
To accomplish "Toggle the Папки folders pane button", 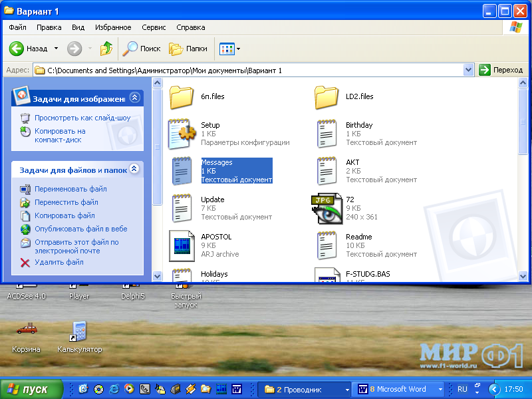I will pos(188,49).
